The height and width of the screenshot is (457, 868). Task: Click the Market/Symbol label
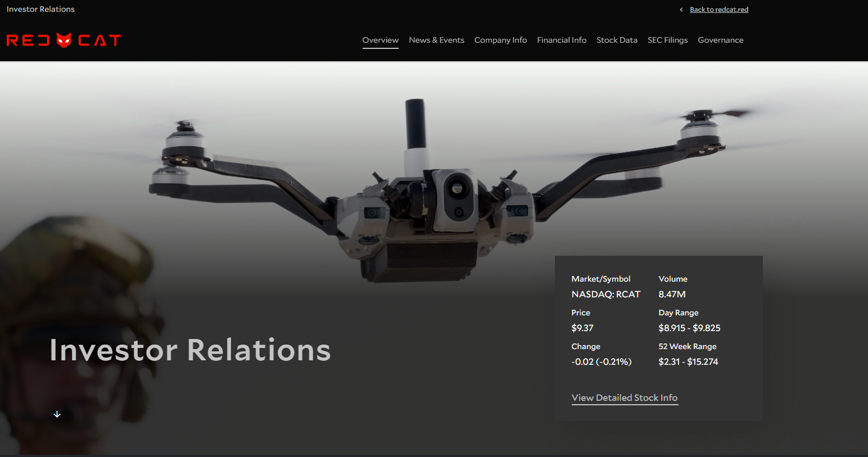(x=601, y=279)
